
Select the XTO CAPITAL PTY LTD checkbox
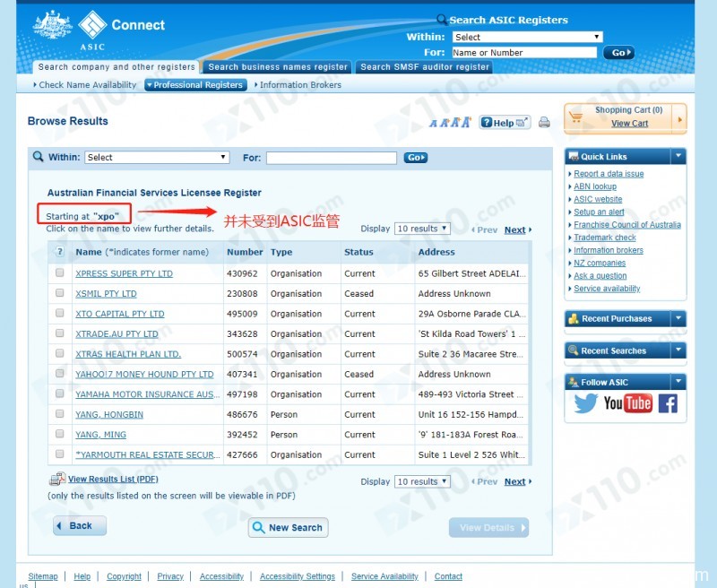59,313
